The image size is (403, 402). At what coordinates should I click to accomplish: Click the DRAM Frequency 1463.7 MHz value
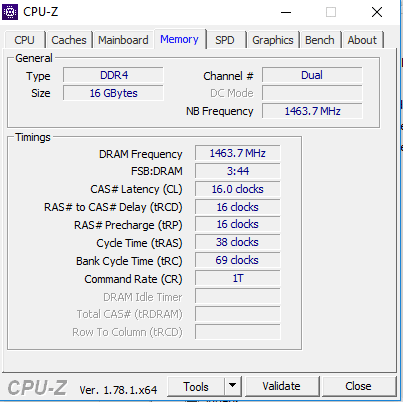coord(238,153)
